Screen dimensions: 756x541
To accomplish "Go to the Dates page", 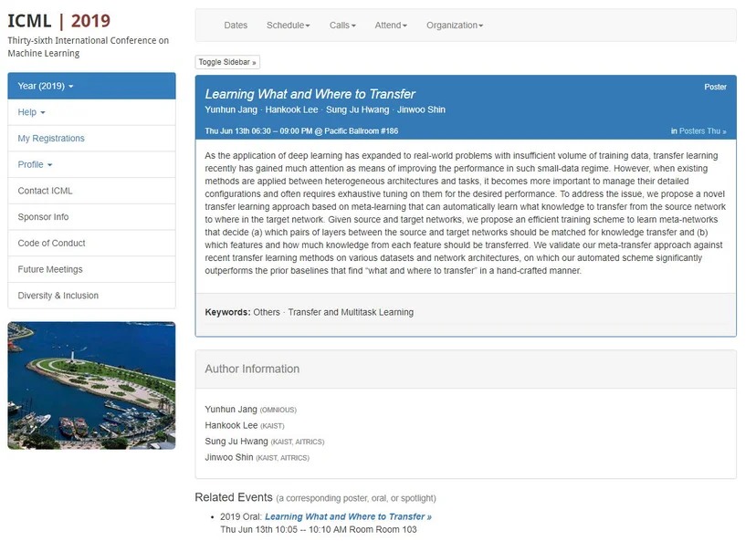I will pos(236,25).
